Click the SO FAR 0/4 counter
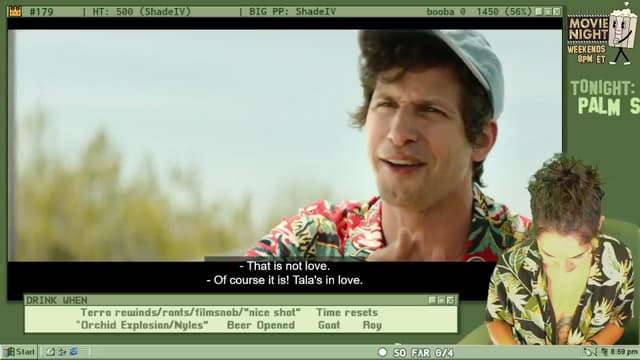Image resolution: width=640 pixels, height=360 pixels. [423, 353]
